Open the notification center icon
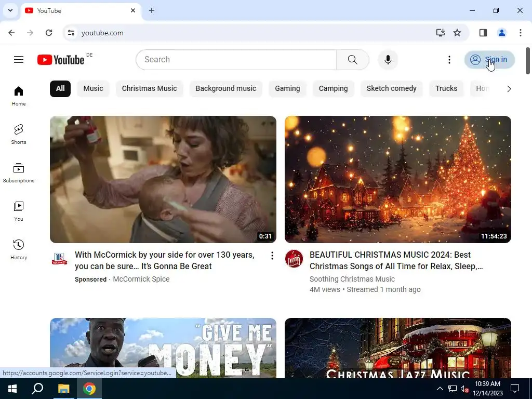 click(515, 389)
